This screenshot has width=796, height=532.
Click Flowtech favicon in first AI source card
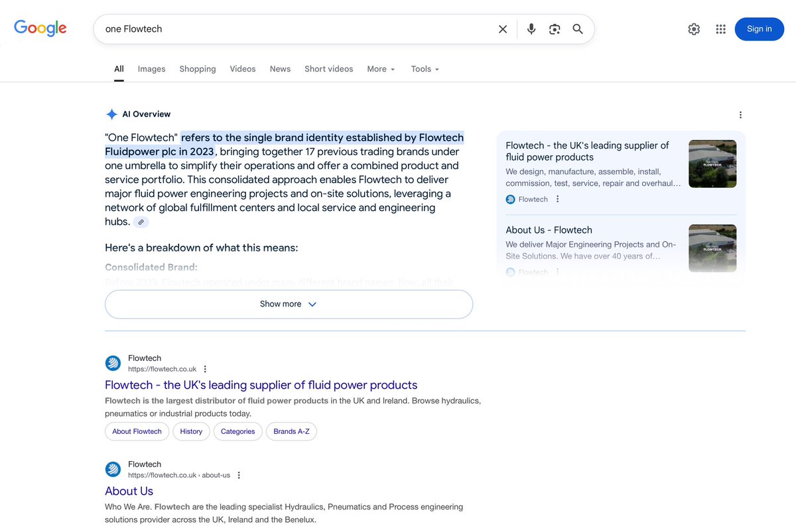(x=510, y=199)
